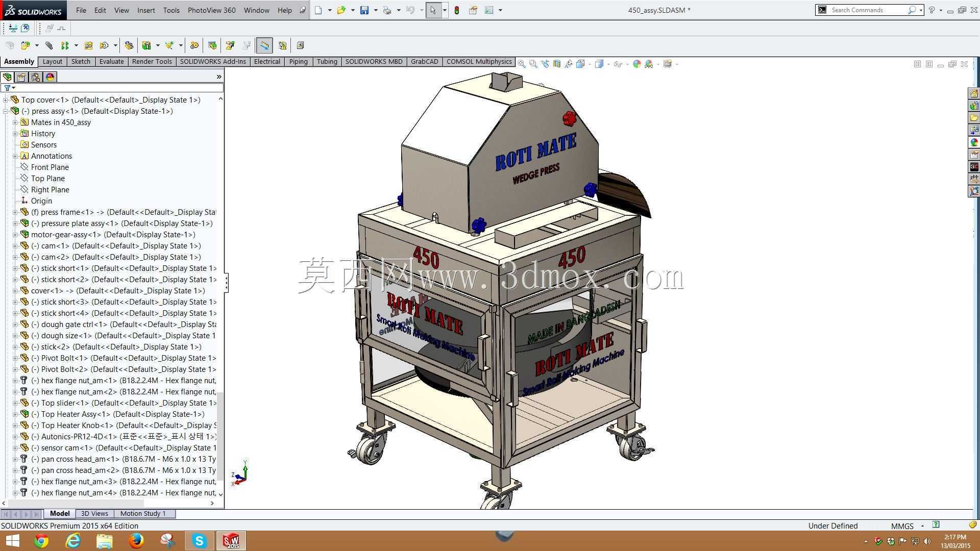Click the Zoom to Area magnifier icon
The width and height of the screenshot is (980, 551).
point(533,64)
